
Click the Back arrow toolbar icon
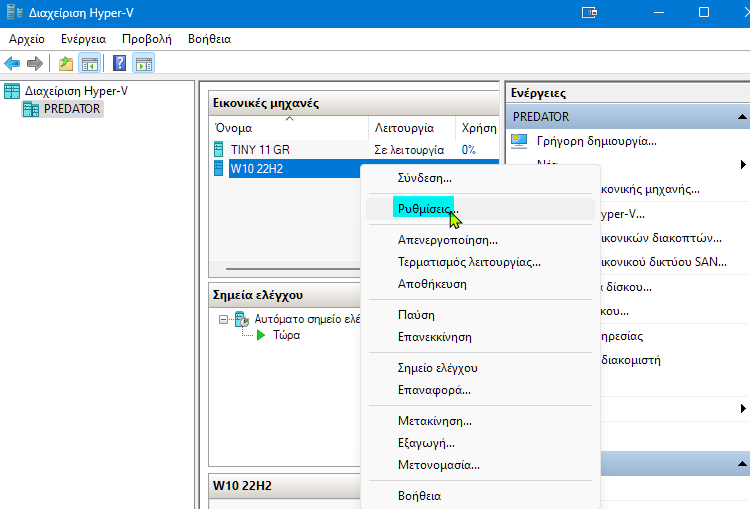click(12, 63)
